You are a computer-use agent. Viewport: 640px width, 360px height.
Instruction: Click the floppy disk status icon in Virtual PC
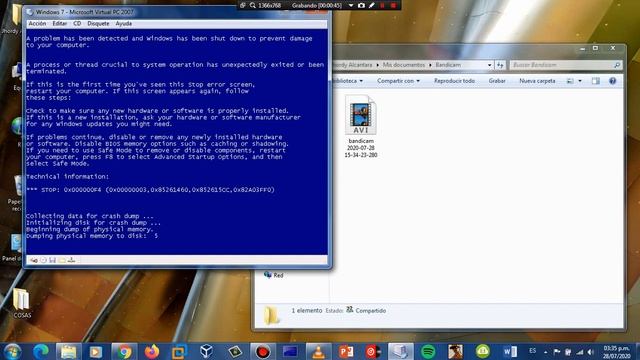(53, 260)
